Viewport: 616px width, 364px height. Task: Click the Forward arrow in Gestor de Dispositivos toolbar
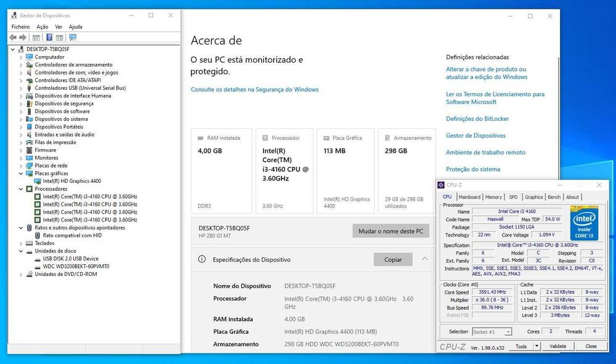point(23,38)
